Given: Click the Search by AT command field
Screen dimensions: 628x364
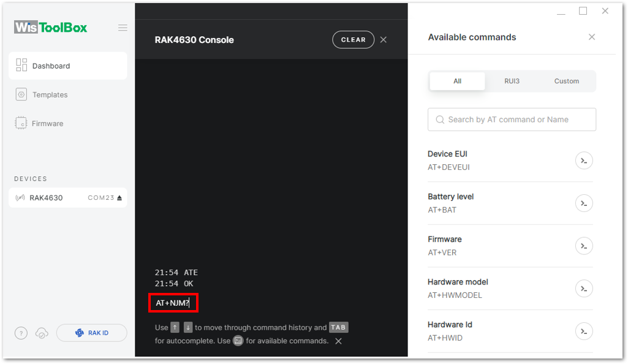Looking at the screenshot, I should coord(512,119).
